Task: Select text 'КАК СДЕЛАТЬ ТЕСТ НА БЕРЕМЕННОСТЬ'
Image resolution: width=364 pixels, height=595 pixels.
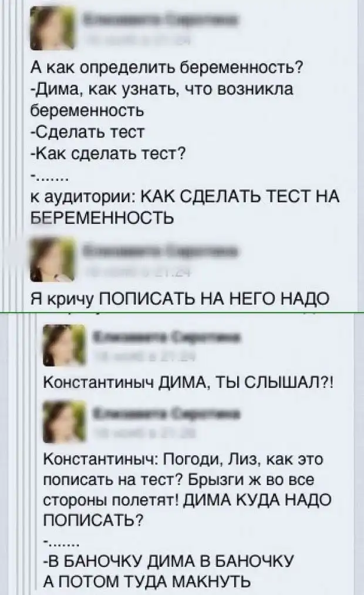Action: [x=185, y=207]
